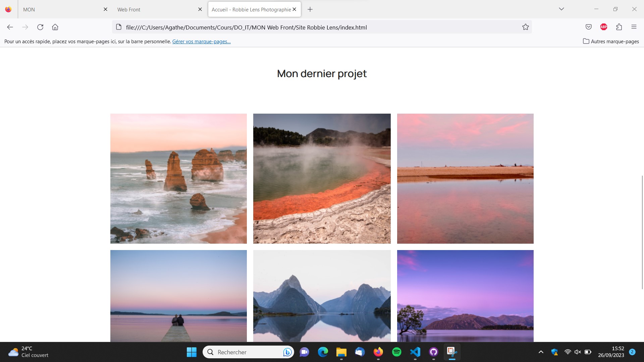Open a new browser tab
This screenshot has width=644, height=362.
tap(310, 9)
